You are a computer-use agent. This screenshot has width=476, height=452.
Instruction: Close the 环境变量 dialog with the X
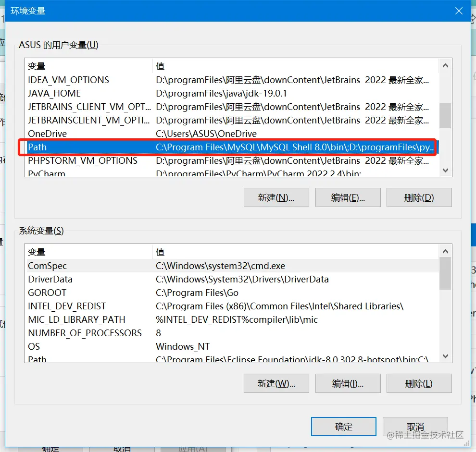click(459, 11)
